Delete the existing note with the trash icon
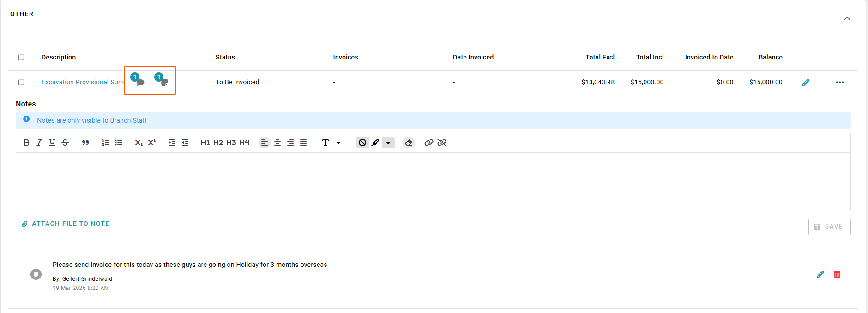Viewport: 868px width, 313px height. 837,274
